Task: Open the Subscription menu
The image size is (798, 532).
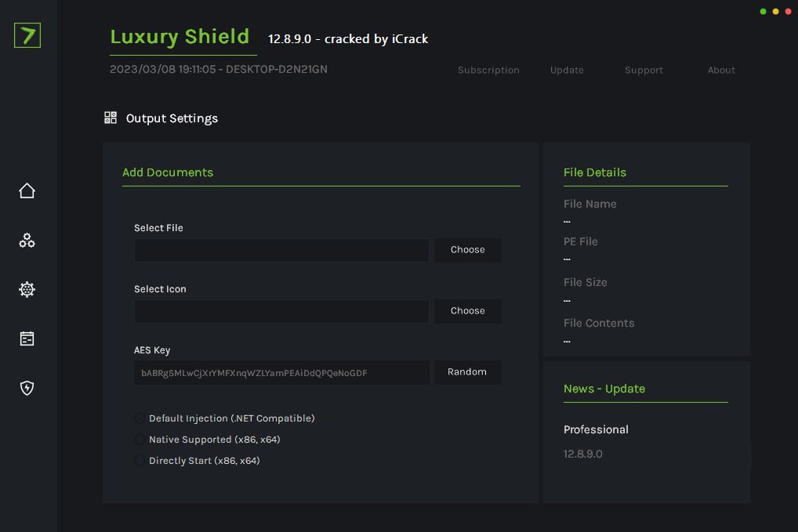Action: coord(488,70)
